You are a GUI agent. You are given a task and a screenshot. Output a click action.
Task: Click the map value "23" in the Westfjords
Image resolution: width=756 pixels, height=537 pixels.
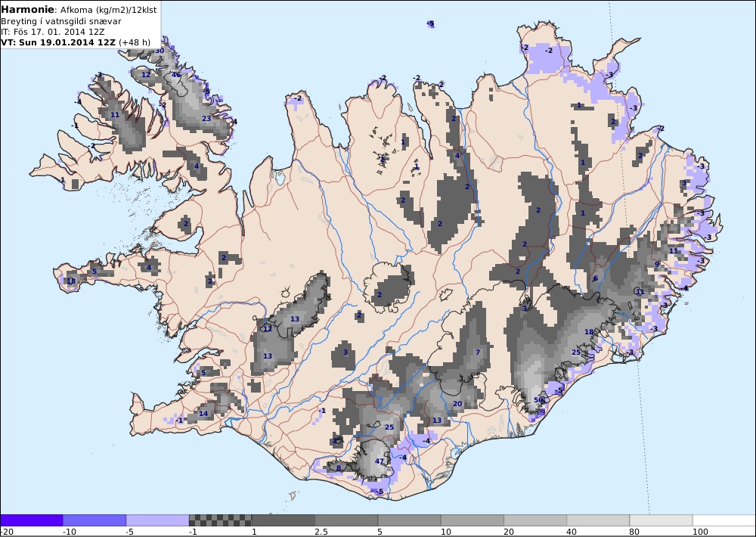(x=206, y=118)
